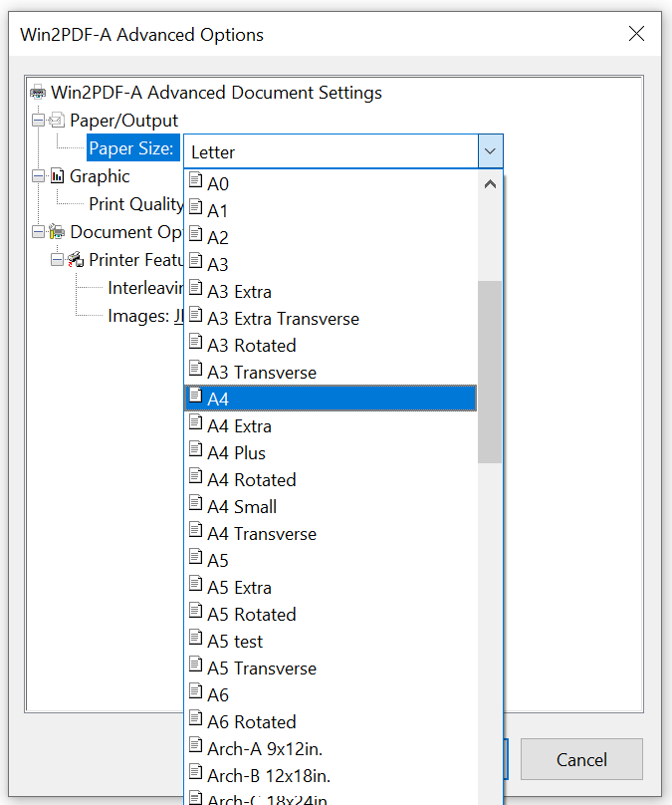Select A4 Small paper size

click(331, 506)
